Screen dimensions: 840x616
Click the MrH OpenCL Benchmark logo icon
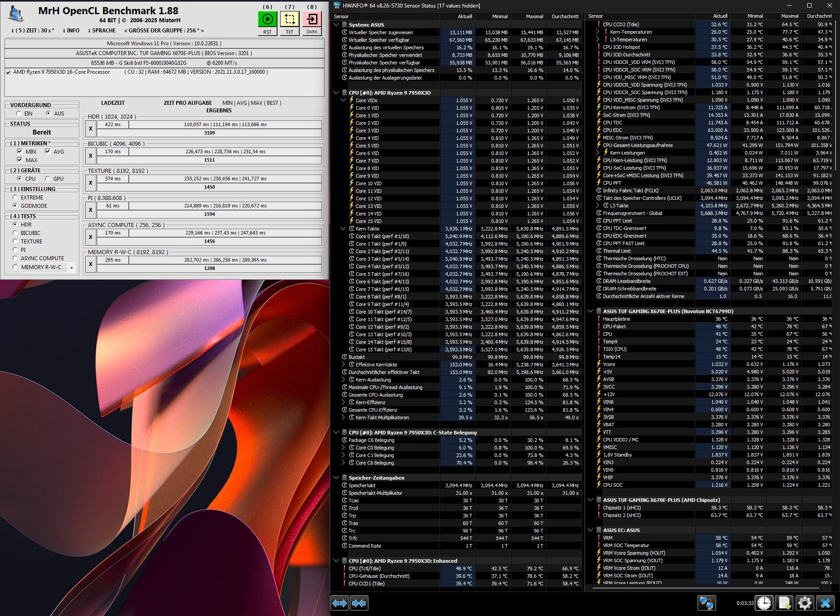click(16, 13)
